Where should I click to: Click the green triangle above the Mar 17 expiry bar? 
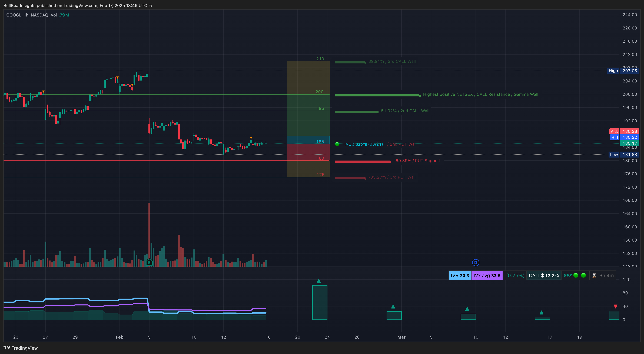542,312
